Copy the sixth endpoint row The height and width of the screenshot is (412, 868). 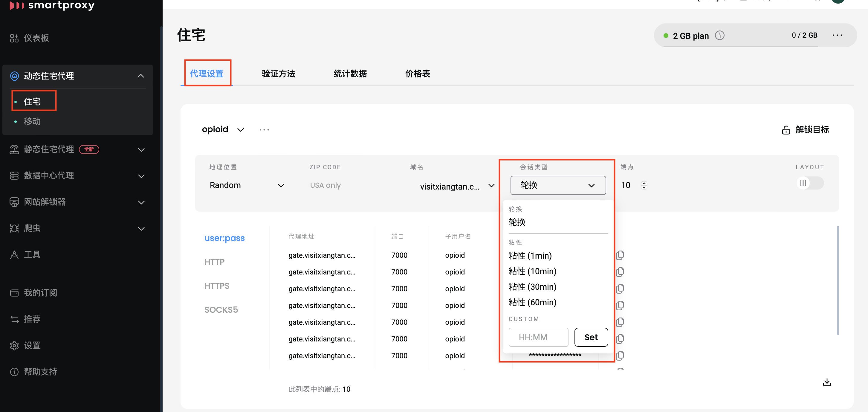click(x=620, y=338)
